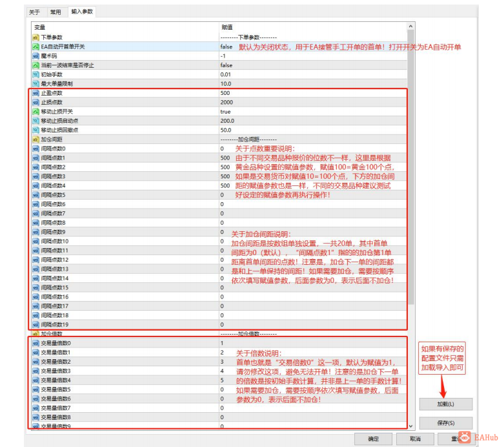This screenshot has height=447, width=504.
Task: Select the 间隔点数9 row label
Action: tap(53, 232)
